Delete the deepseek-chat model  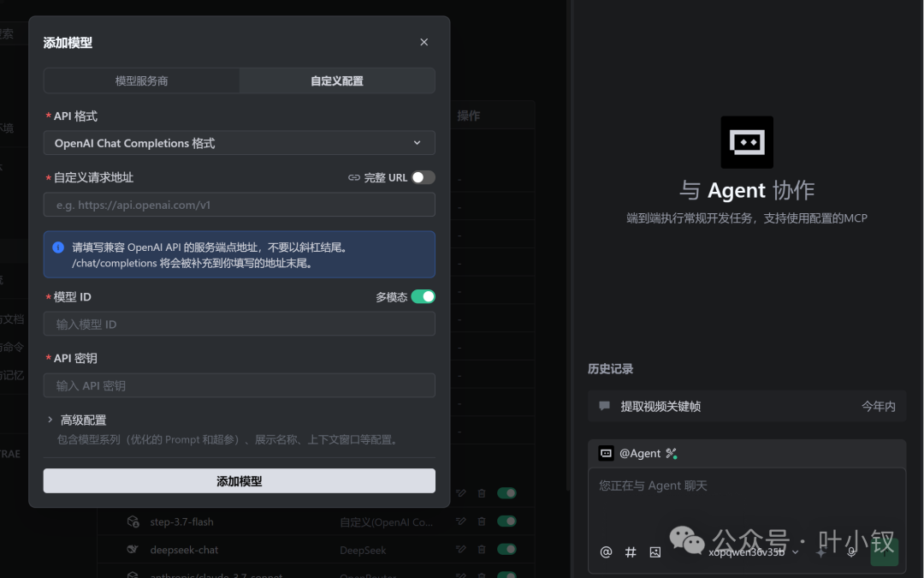(482, 550)
